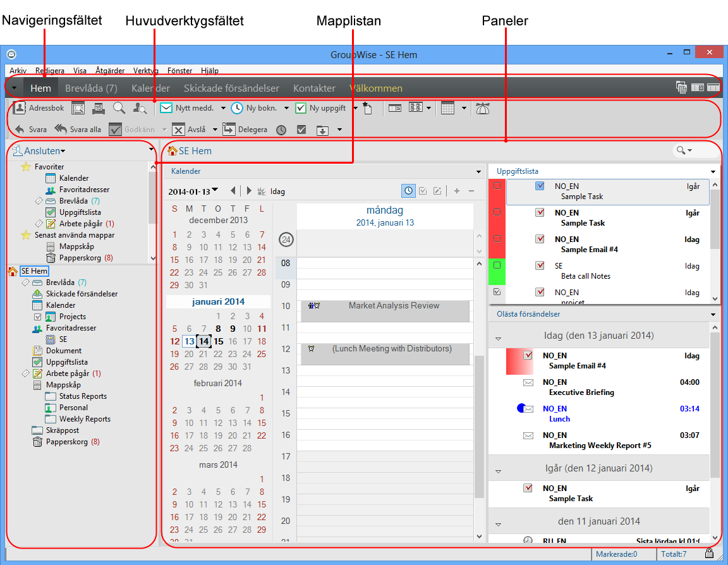The height and width of the screenshot is (565, 728).
Task: Click Svara alla reply-all button
Action: pyautogui.click(x=78, y=130)
